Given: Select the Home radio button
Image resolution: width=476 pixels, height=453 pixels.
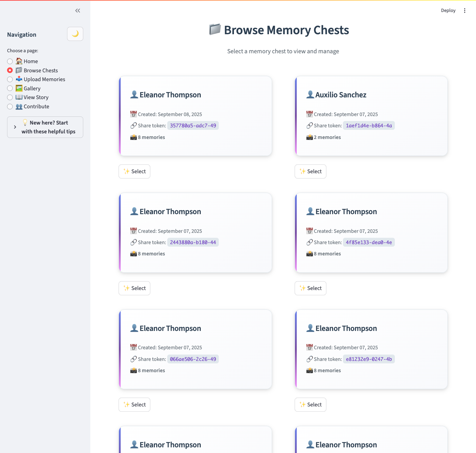Looking at the screenshot, I should (10, 61).
